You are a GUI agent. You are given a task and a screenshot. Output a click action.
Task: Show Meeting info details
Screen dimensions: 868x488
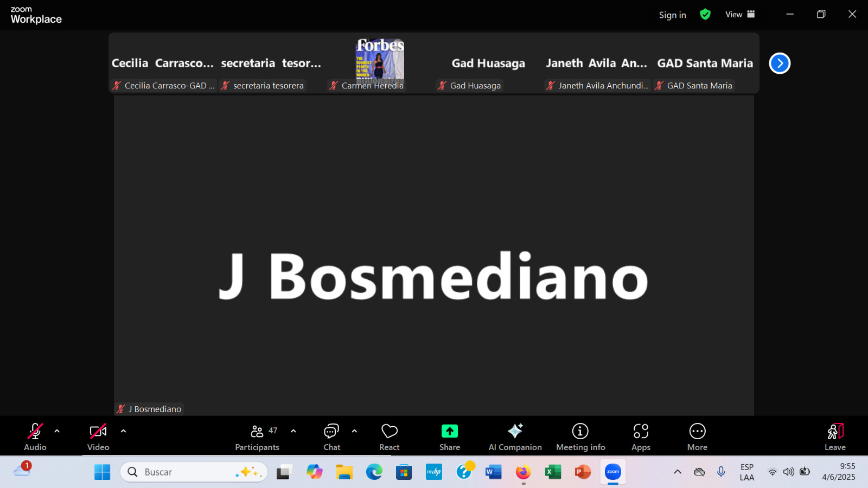tap(580, 436)
